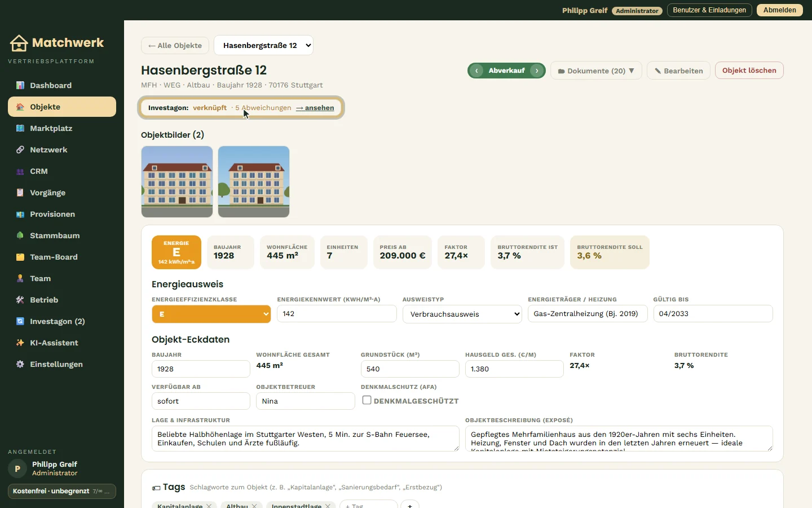Click the KI-Assistent sparkle icon
Viewport: 812px width, 508px height.
[x=20, y=343]
